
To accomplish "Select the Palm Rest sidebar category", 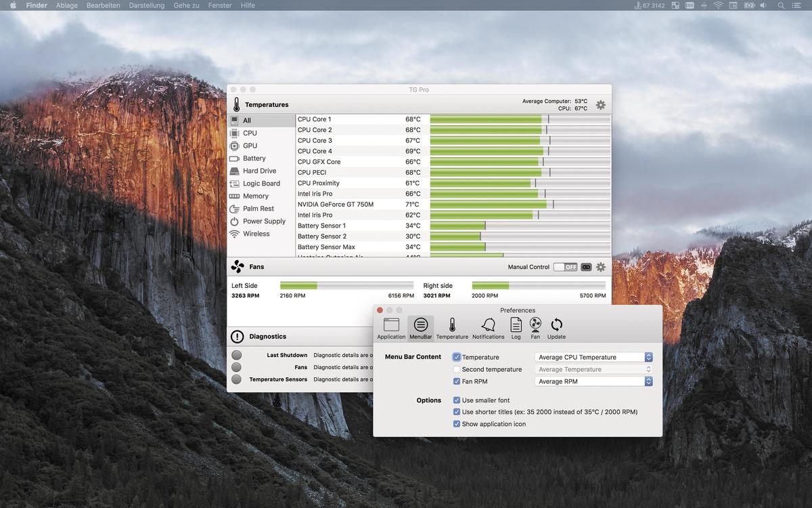I will tap(262, 209).
